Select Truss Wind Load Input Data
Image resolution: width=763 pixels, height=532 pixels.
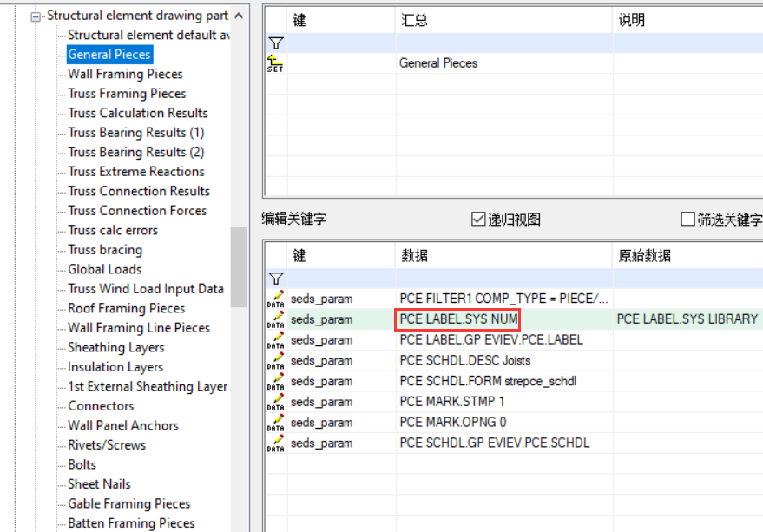[146, 289]
